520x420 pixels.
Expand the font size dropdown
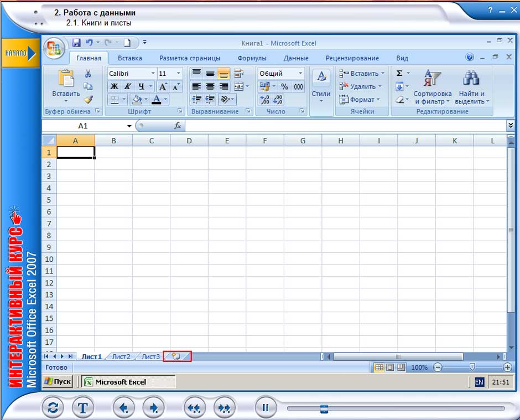pos(178,74)
